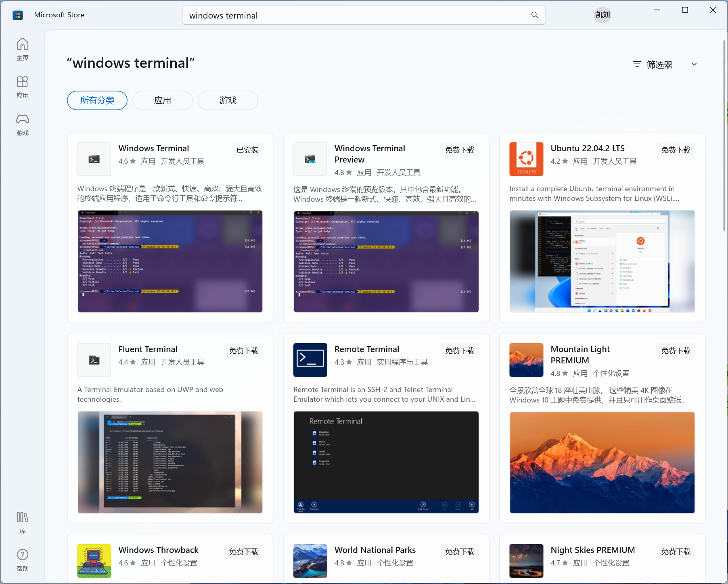
Task: Select the 应用 category filter chip
Action: coord(163,100)
